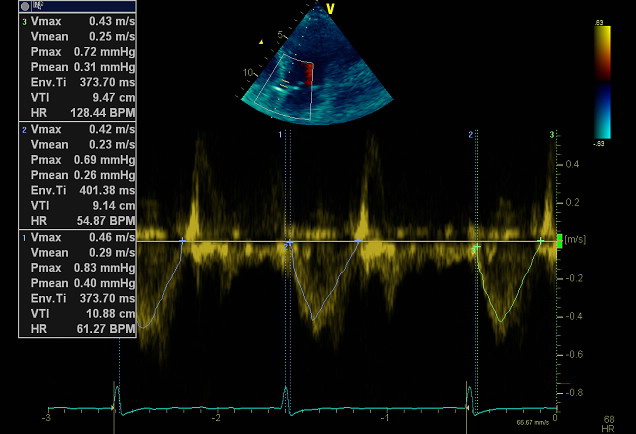
Task: Click the [m/s] velocity unit label
Action: pos(575,240)
